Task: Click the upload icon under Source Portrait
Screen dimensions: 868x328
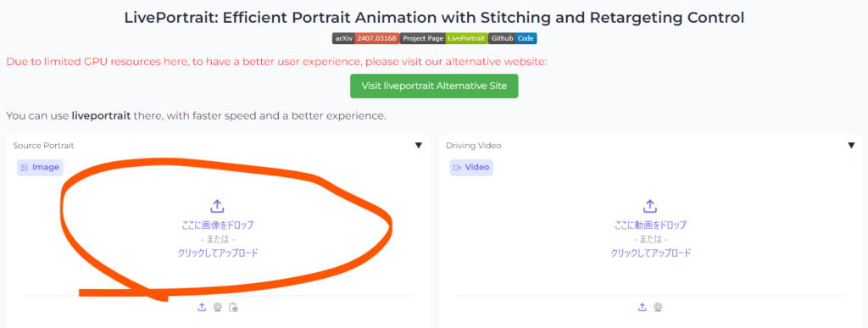Action: 202,307
